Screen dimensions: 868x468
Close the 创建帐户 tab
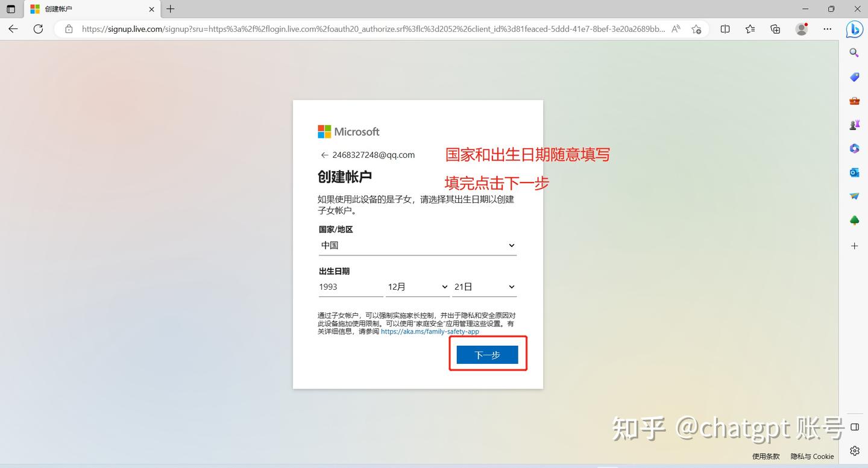click(151, 9)
